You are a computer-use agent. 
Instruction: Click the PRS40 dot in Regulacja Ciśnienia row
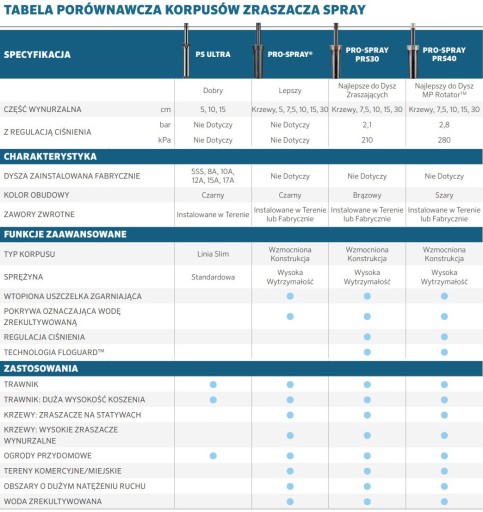click(444, 337)
